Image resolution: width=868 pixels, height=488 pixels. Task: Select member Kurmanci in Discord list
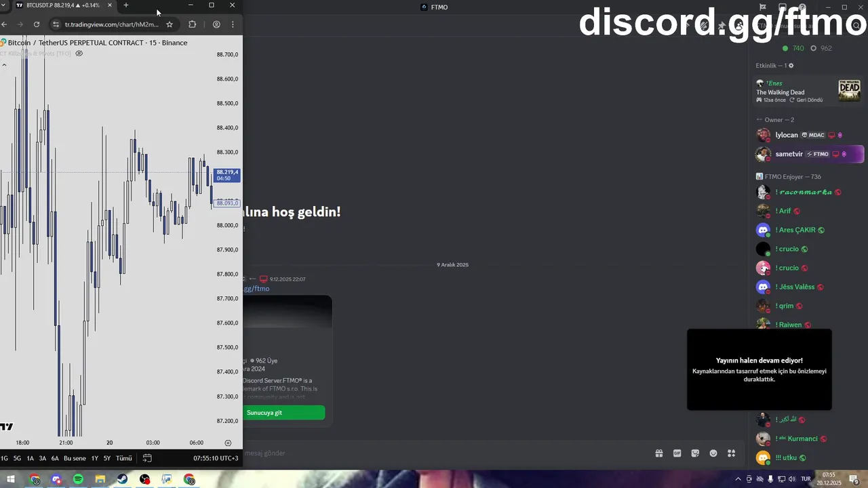point(808,439)
